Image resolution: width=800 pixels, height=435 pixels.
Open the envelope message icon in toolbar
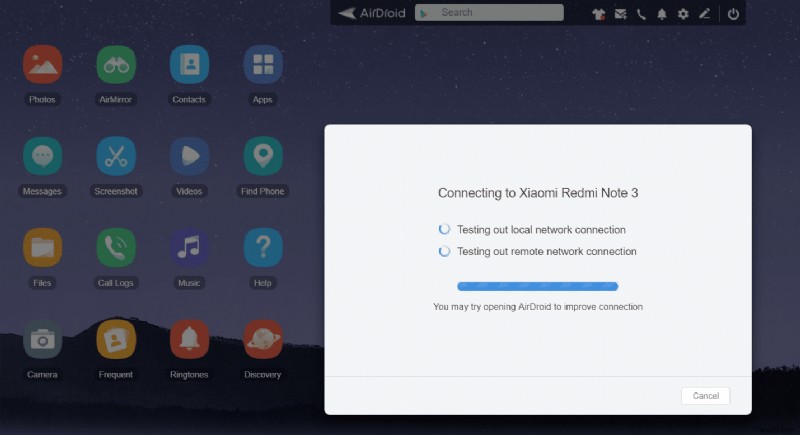tap(620, 14)
